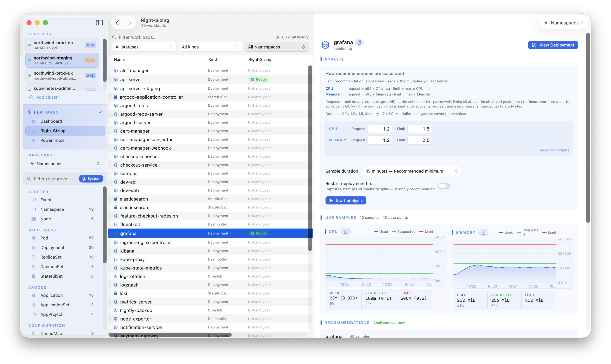This screenshot has width=611, height=364.
Task: Click Reset to defaults link
Action: click(554, 150)
